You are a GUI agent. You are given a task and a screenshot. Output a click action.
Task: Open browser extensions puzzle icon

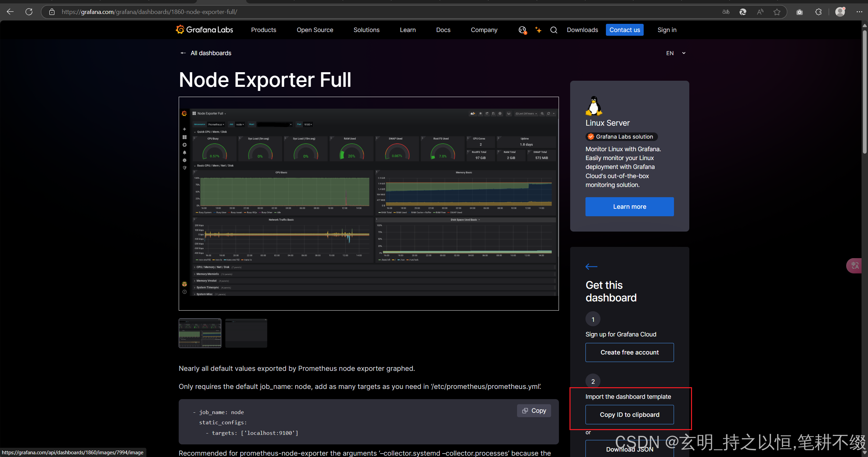pos(818,12)
